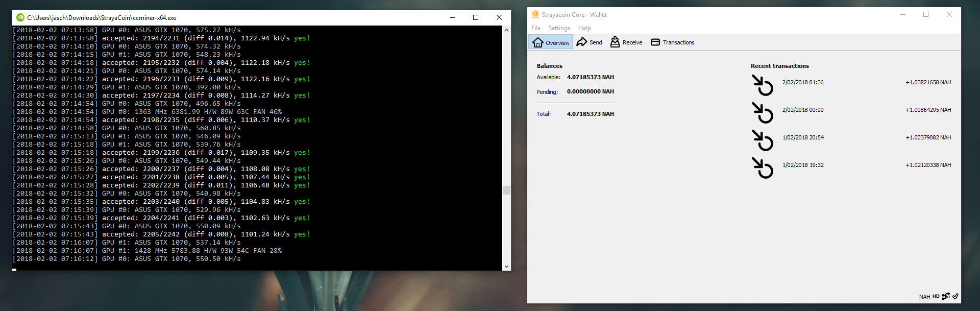Open the Transactions tab in the wallet

673,42
